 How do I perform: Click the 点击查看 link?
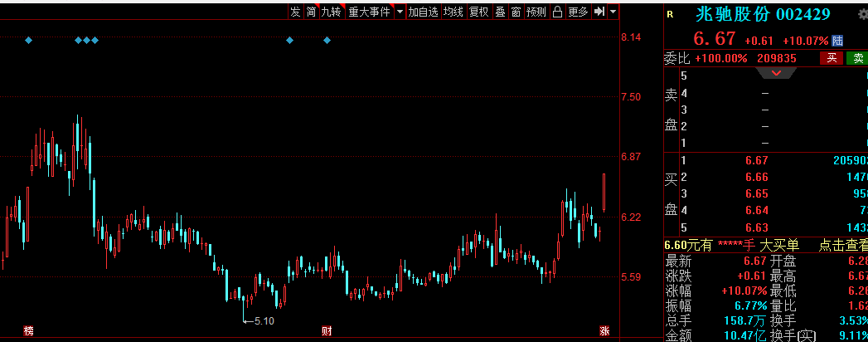pyautogui.click(x=843, y=245)
